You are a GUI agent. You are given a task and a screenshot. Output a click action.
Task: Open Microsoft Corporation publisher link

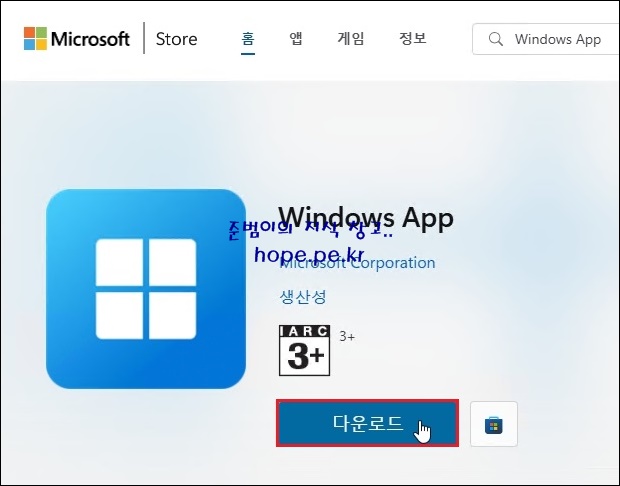(x=357, y=263)
